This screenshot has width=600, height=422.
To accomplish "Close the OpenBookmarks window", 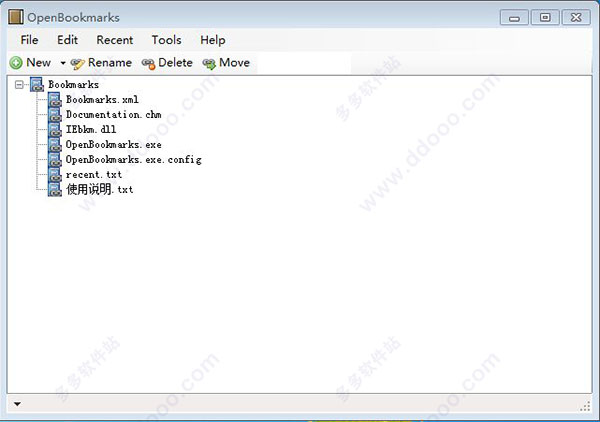I will [x=576, y=18].
